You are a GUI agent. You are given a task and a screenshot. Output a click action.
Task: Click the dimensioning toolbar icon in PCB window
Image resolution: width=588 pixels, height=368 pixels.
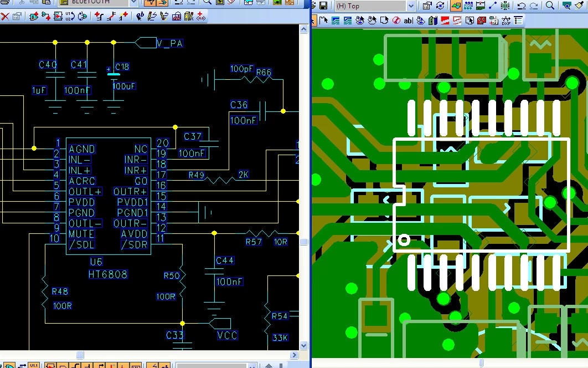tap(481, 6)
